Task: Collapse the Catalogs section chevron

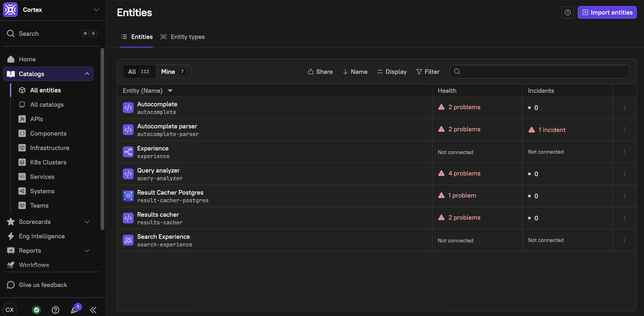Action: click(x=87, y=74)
